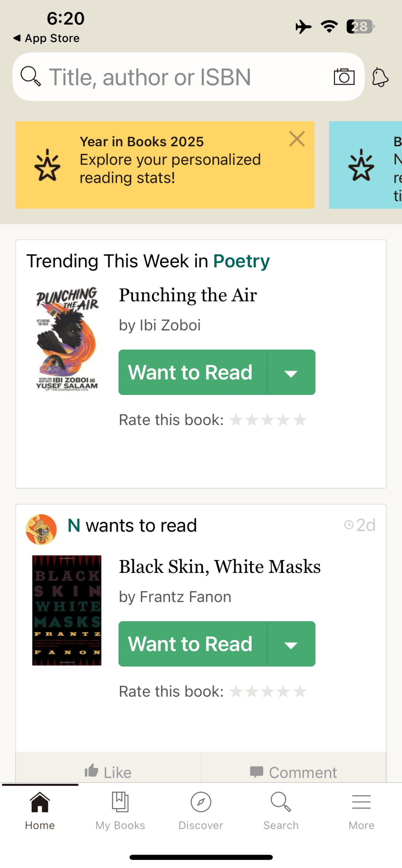Like the Black Skin, White Masks update

pos(108,772)
